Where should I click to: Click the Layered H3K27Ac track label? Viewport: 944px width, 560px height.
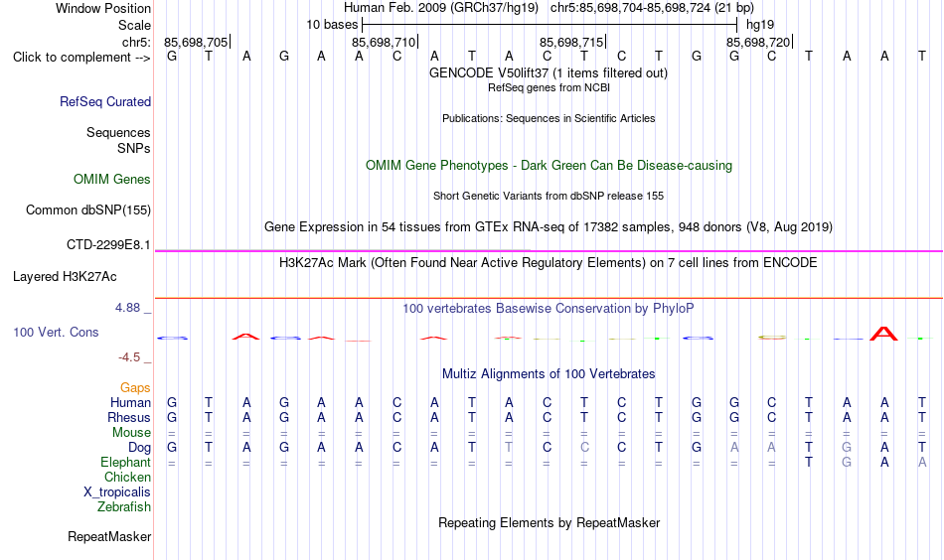[x=65, y=277]
